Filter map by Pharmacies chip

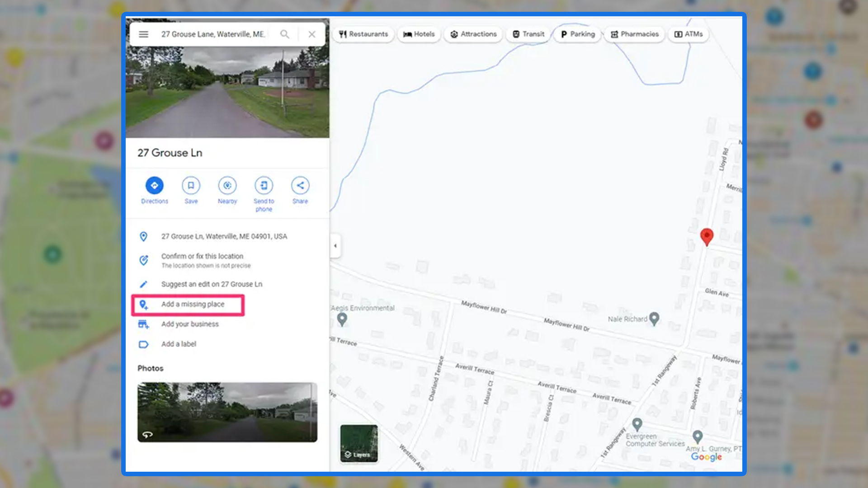pyautogui.click(x=634, y=34)
